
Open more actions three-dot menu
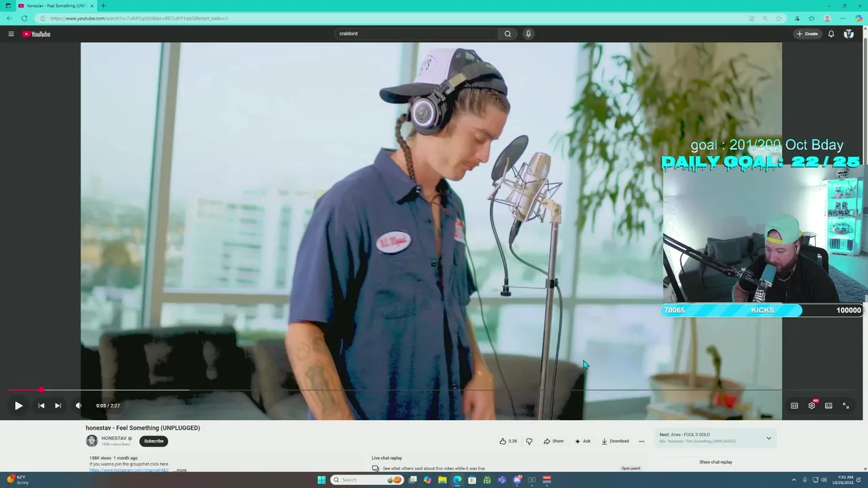point(642,441)
